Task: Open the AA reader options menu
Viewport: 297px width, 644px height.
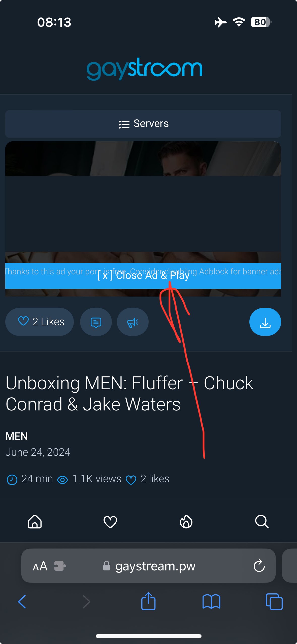Action: point(40,566)
